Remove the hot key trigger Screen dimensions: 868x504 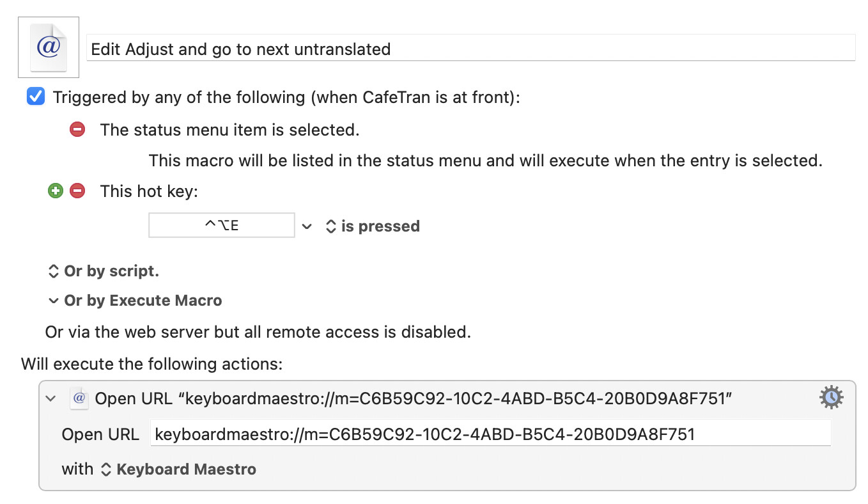coord(77,191)
